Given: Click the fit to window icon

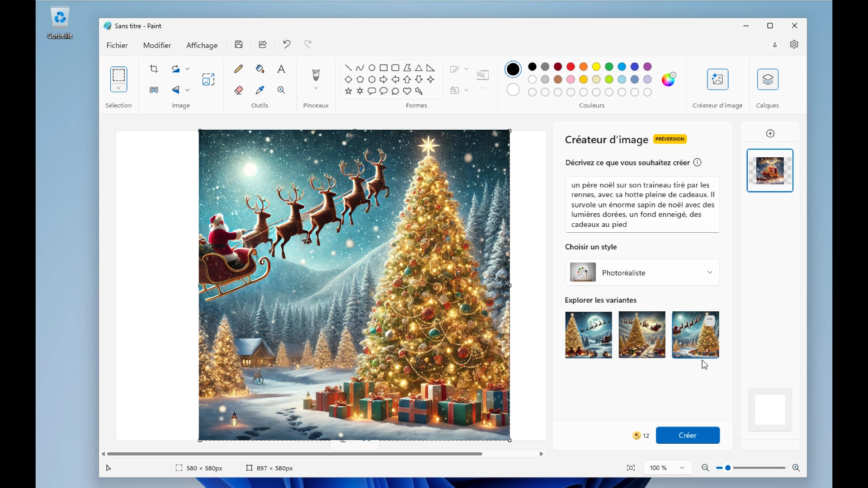Looking at the screenshot, I should pos(631,468).
